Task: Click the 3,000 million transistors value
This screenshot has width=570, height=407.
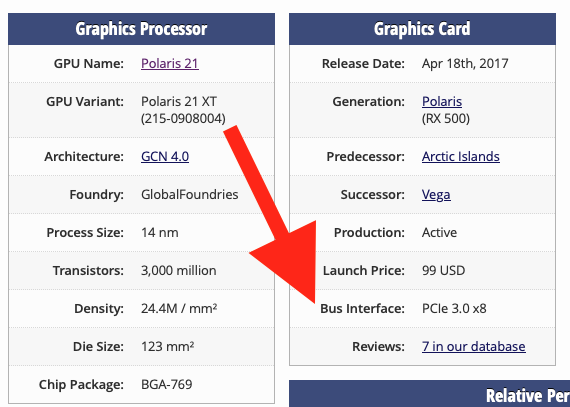Action: 178,271
